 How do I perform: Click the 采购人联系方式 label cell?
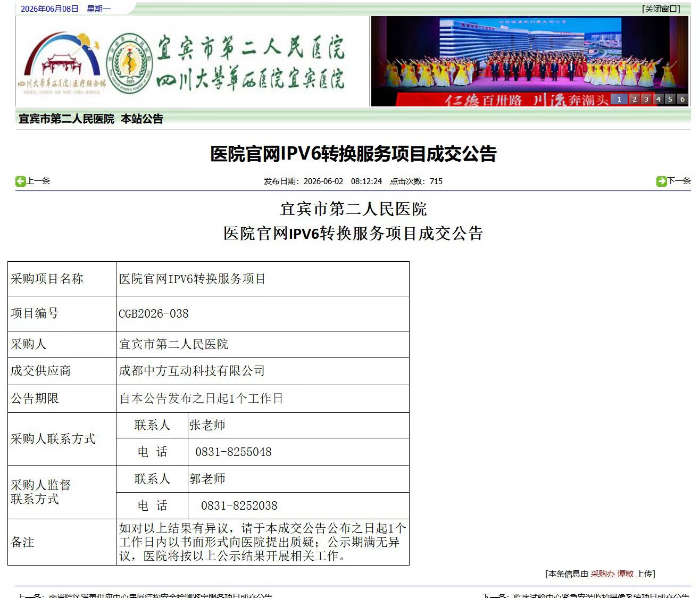[x=62, y=439]
